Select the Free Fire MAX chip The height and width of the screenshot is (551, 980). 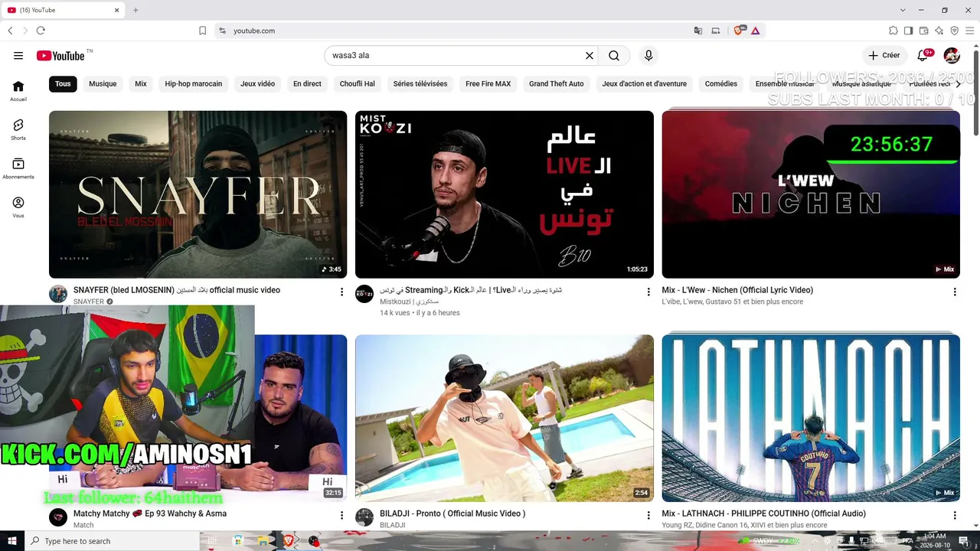tap(488, 84)
